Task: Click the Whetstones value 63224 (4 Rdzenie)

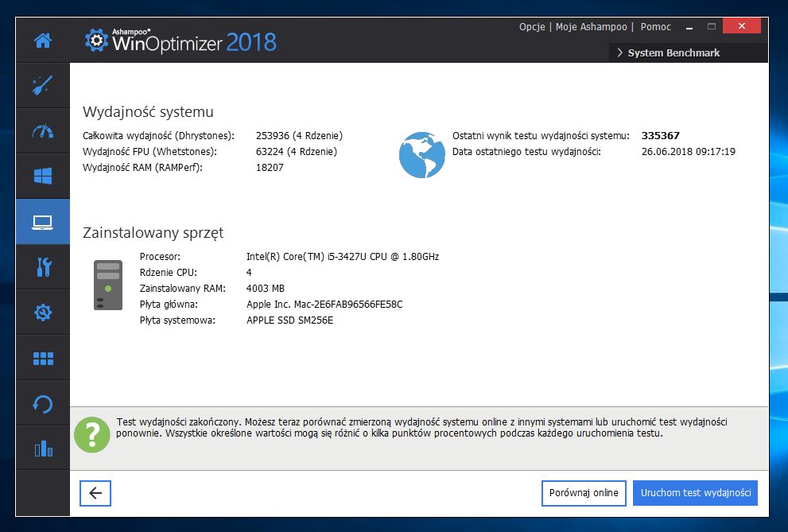Action: pyautogui.click(x=296, y=152)
